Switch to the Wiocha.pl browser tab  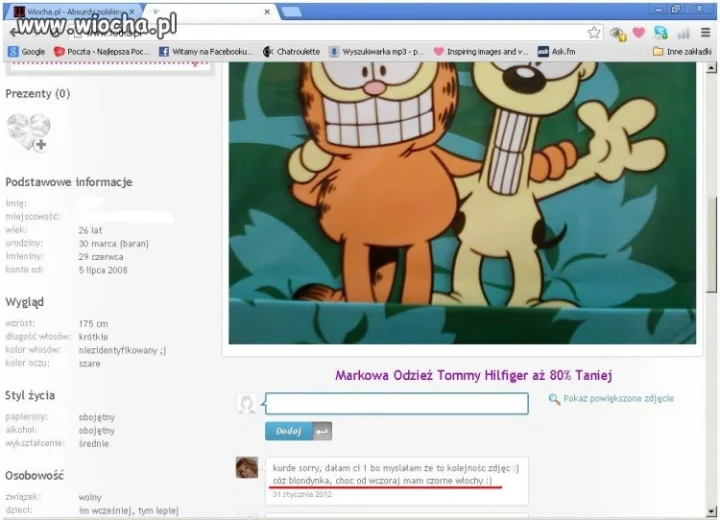point(73,11)
